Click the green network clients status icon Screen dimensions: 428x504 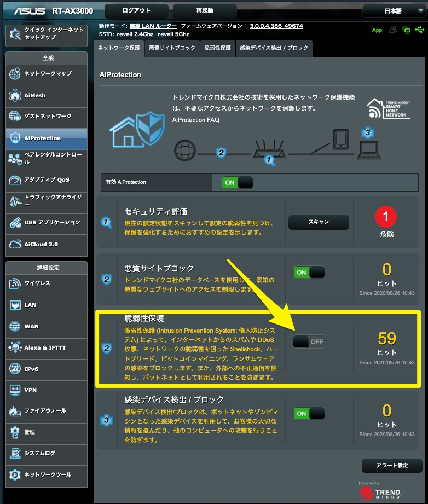pos(406,30)
